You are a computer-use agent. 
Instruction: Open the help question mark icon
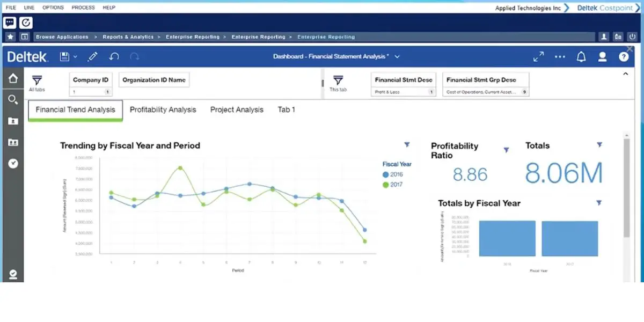click(624, 56)
